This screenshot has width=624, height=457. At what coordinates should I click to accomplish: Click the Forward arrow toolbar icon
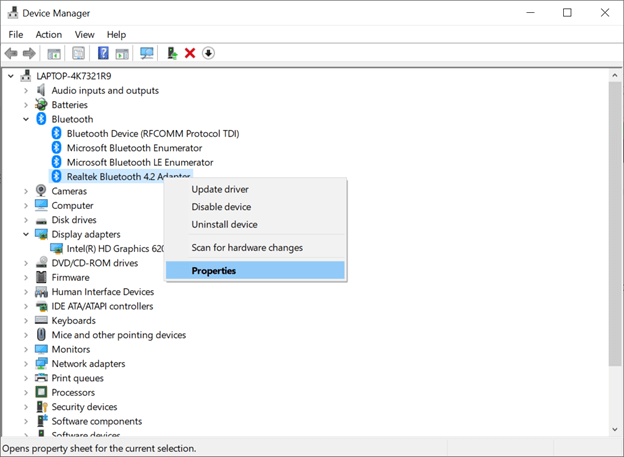[29, 53]
